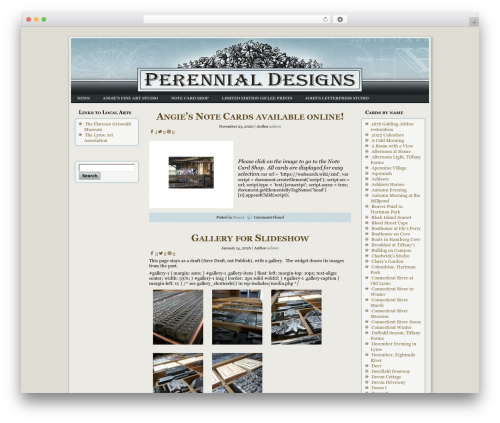
Task: Open Boathouse on Cove link
Action: [x=390, y=234]
